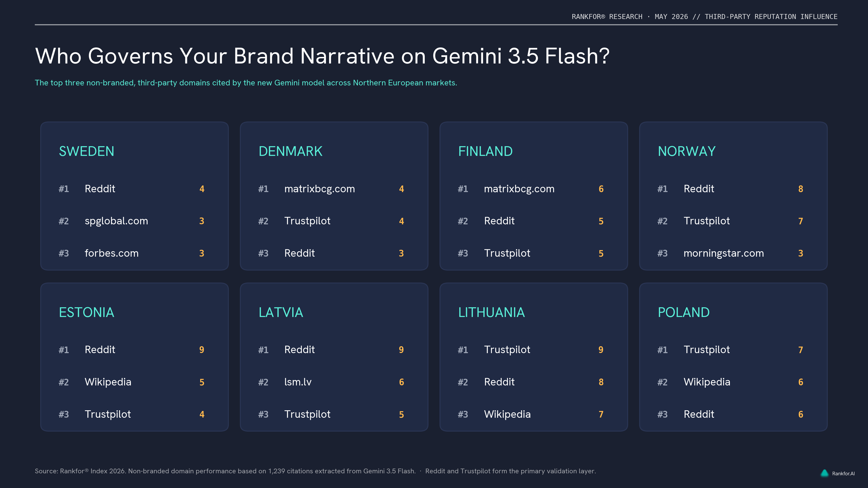Select the LITHUANIA card heading

[x=491, y=312]
